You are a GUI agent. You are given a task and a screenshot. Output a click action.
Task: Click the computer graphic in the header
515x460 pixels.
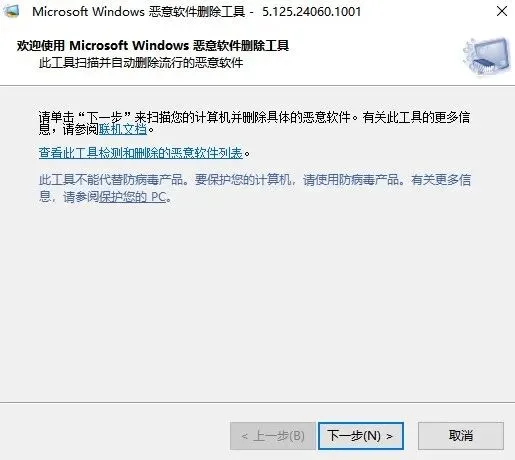click(x=486, y=56)
